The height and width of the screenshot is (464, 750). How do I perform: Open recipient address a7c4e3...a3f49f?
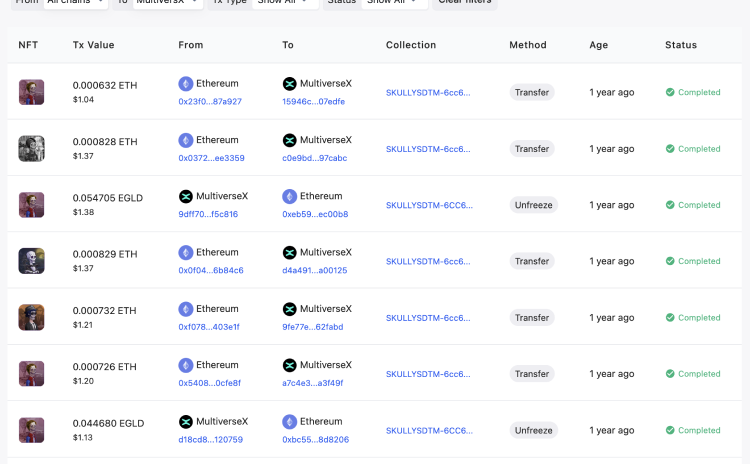pos(313,383)
